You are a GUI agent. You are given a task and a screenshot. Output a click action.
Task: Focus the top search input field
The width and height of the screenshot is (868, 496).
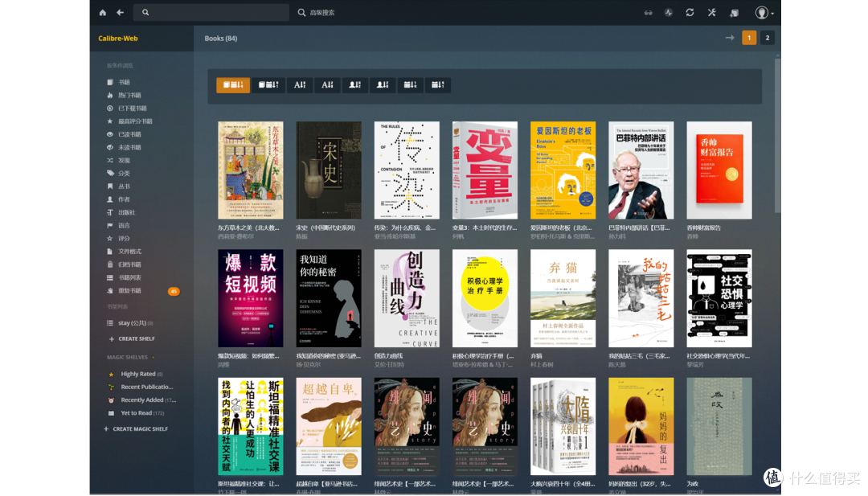click(212, 12)
